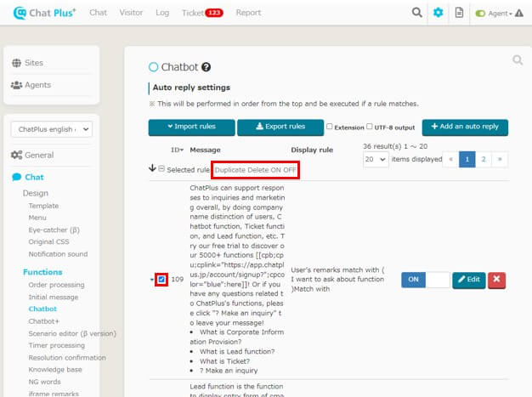Screen dimensions: 532x397
Task: Open the Agent dropdown menu
Action: coord(500,14)
